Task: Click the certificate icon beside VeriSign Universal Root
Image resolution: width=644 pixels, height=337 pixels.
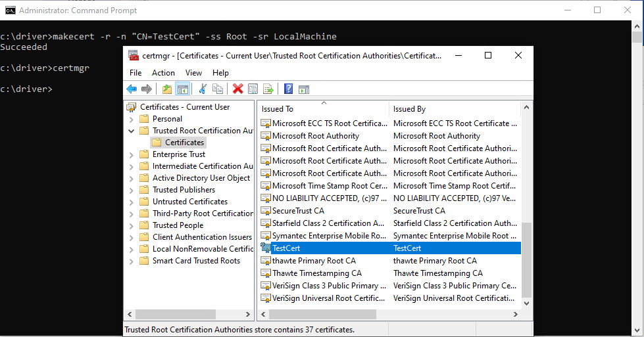Action: point(266,298)
